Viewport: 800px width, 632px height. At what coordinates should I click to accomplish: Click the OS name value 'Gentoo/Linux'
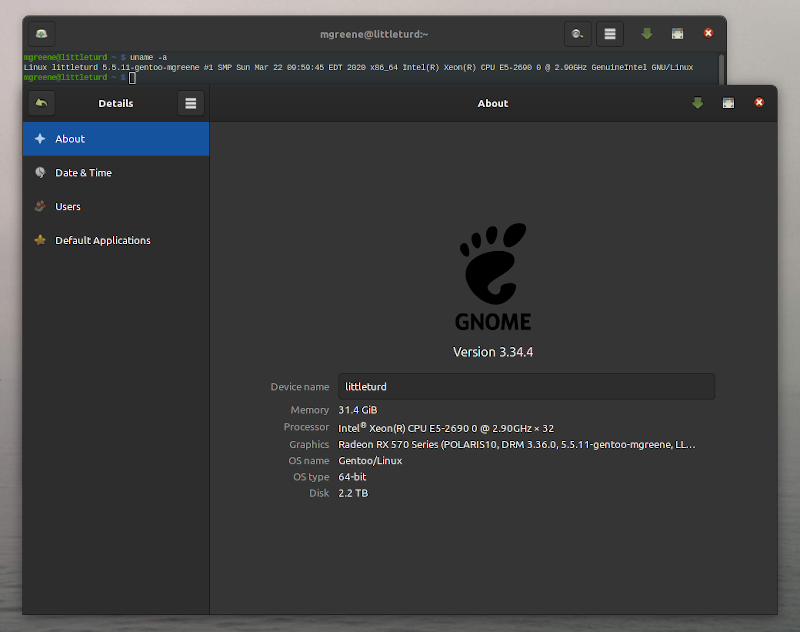click(370, 461)
